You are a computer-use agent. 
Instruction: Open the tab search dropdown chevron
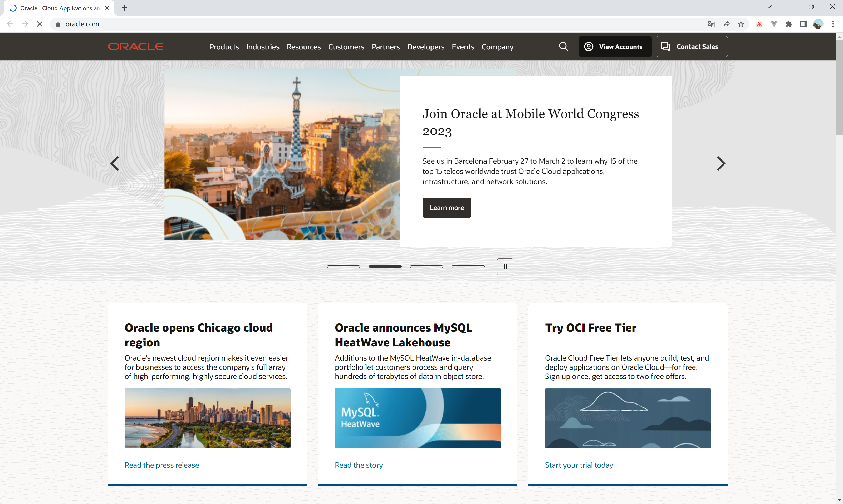click(x=769, y=7)
